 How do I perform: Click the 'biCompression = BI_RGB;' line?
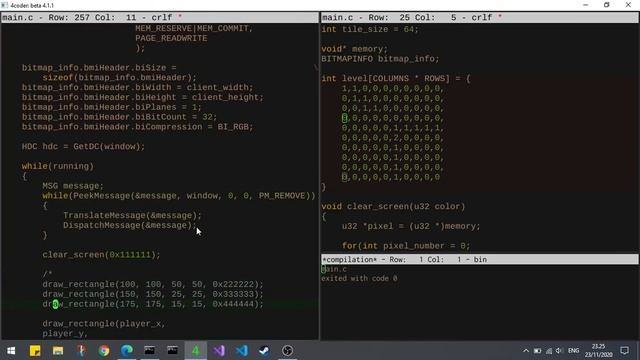pyautogui.click(x=138, y=127)
